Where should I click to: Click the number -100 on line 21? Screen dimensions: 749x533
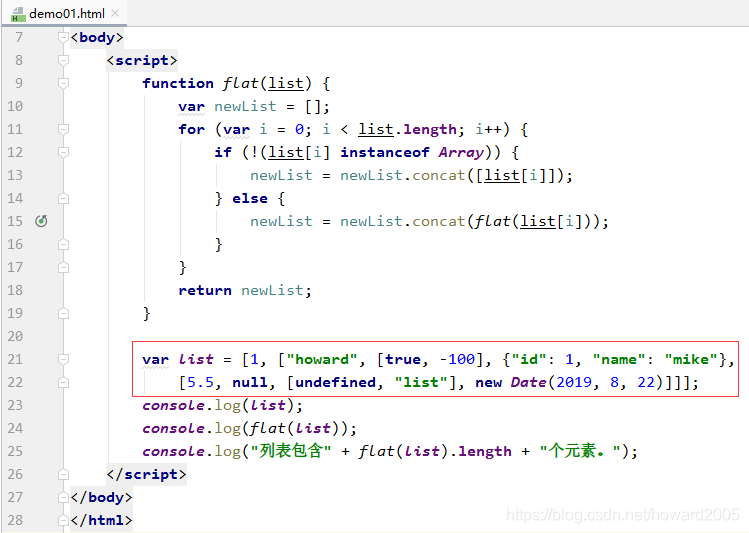coord(457,359)
